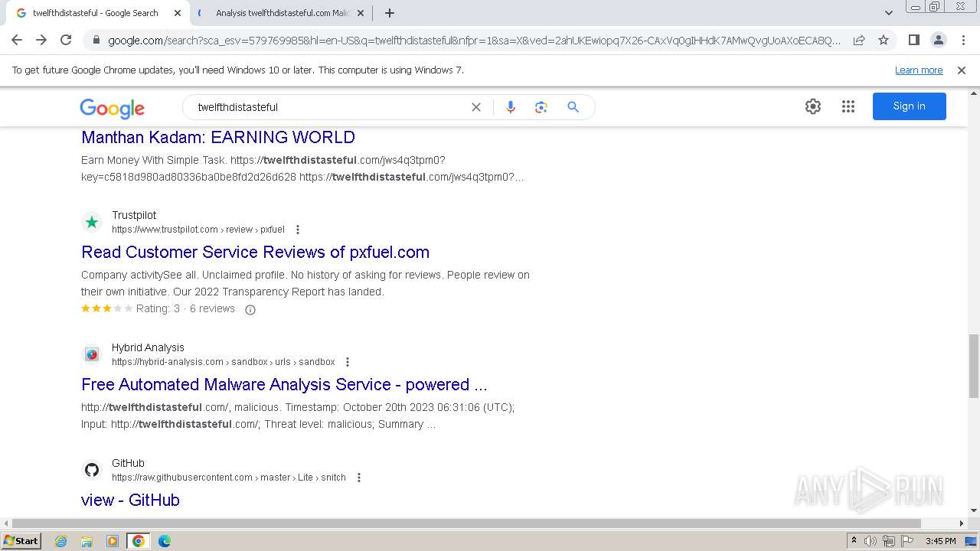980x551 pixels.
Task: Click the GitHub favicon
Action: point(92,470)
